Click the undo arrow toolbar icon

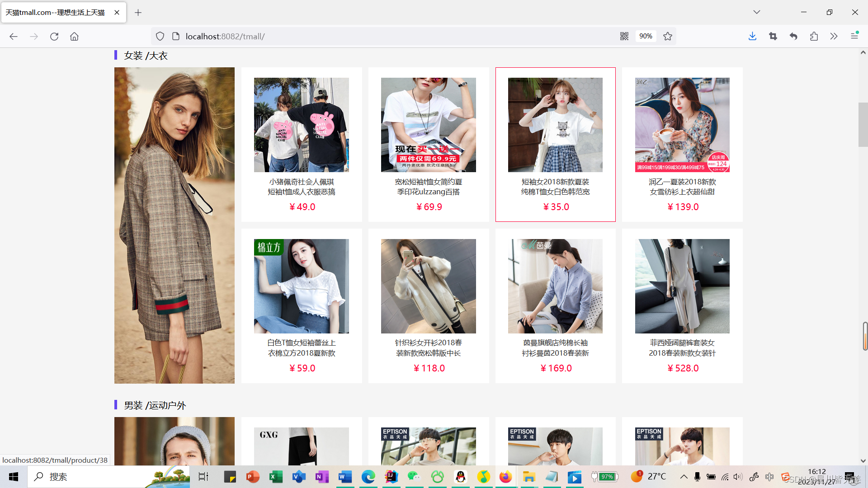point(793,36)
